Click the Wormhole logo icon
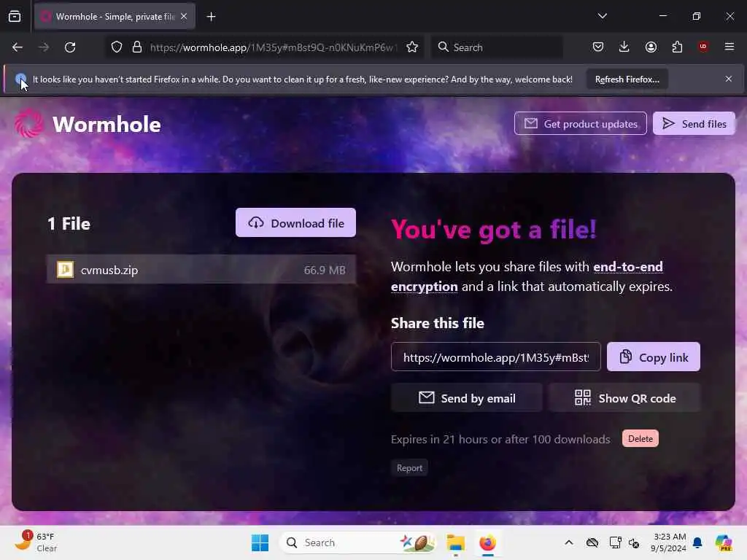The width and height of the screenshot is (747, 560). pyautogui.click(x=28, y=123)
